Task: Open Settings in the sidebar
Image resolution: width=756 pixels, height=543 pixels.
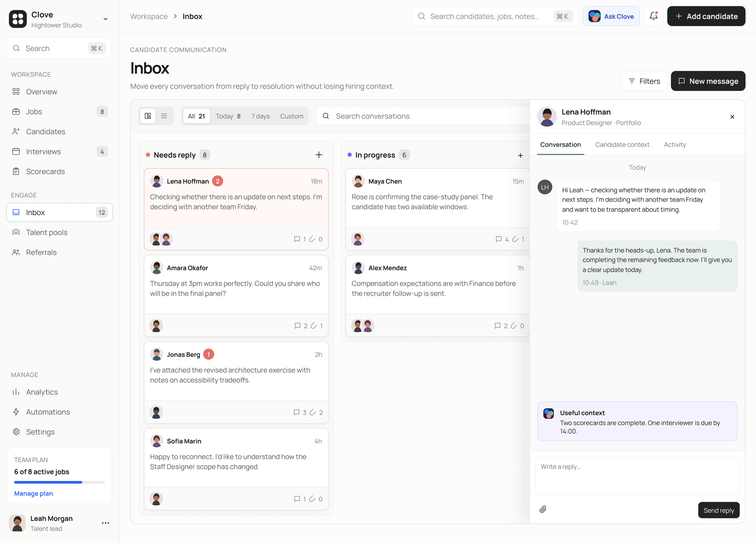Action: coord(59,432)
